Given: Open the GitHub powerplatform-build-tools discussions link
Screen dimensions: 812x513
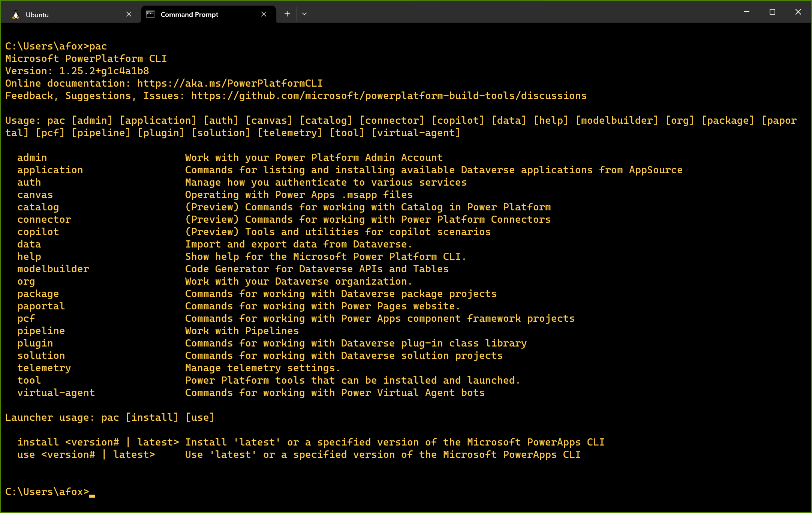Looking at the screenshot, I should click(x=388, y=96).
